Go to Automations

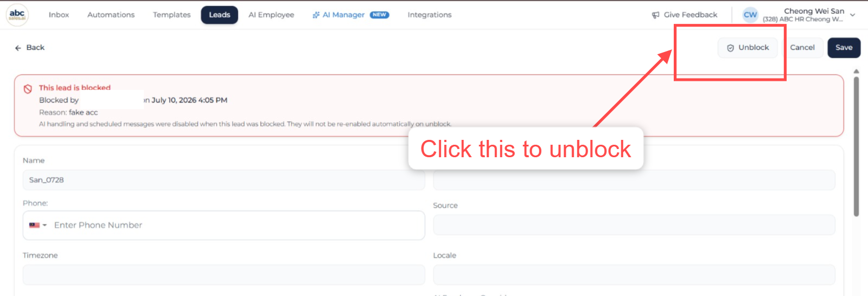(x=111, y=15)
